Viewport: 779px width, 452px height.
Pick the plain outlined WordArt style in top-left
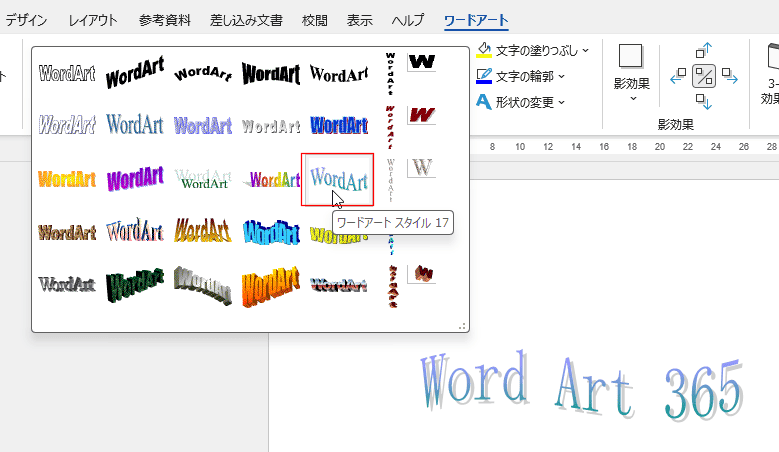[x=66, y=73]
